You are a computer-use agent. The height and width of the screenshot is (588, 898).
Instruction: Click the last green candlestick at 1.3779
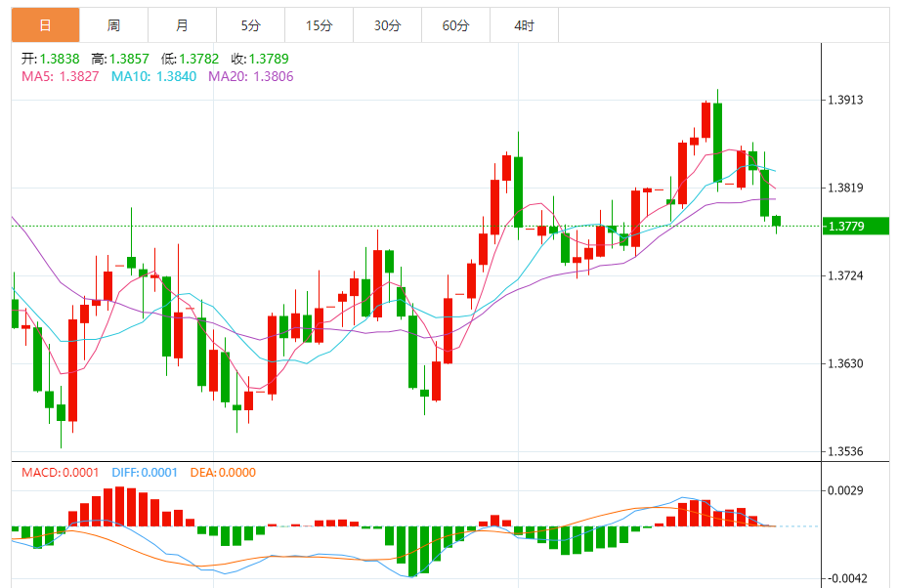pyautogui.click(x=777, y=222)
